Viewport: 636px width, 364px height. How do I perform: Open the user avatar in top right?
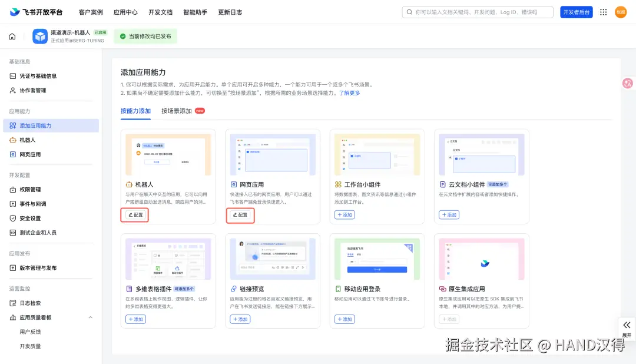tap(621, 12)
